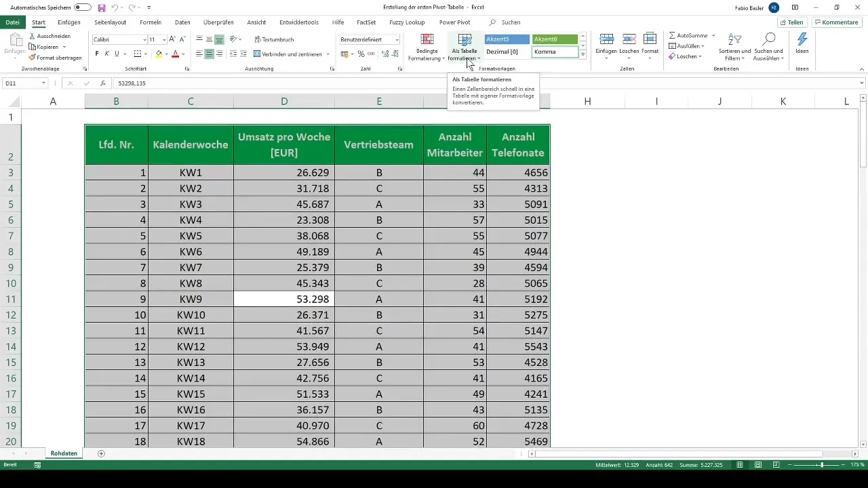Expand the Name Box D11 dropdown
This screenshot has width=868, height=488.
point(43,83)
